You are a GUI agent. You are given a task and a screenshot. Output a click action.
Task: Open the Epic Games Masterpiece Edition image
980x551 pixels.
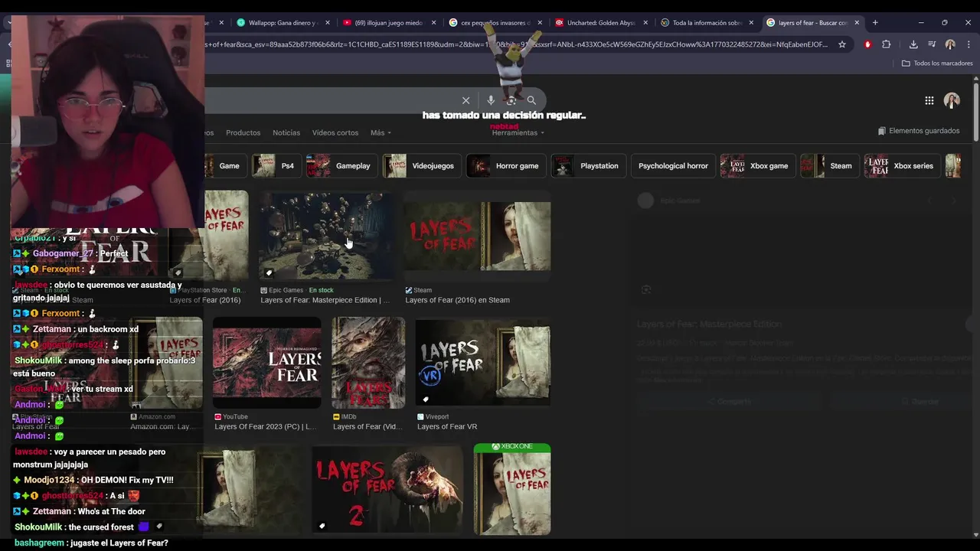click(x=326, y=236)
